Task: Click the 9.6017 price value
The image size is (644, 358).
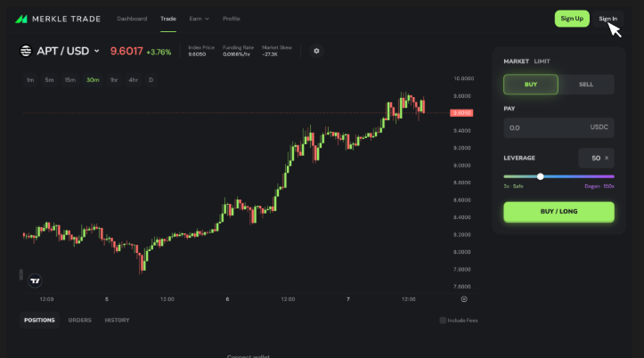Action: tap(126, 52)
